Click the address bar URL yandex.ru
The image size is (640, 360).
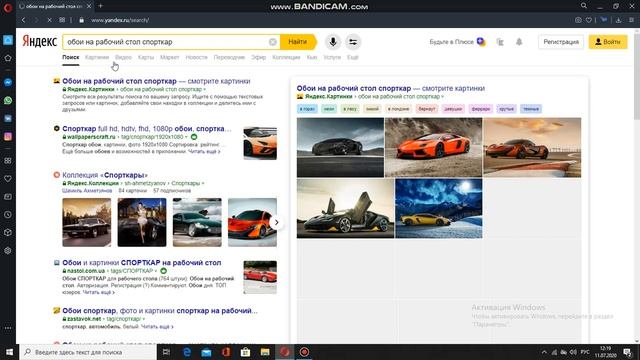pyautogui.click(x=120, y=20)
